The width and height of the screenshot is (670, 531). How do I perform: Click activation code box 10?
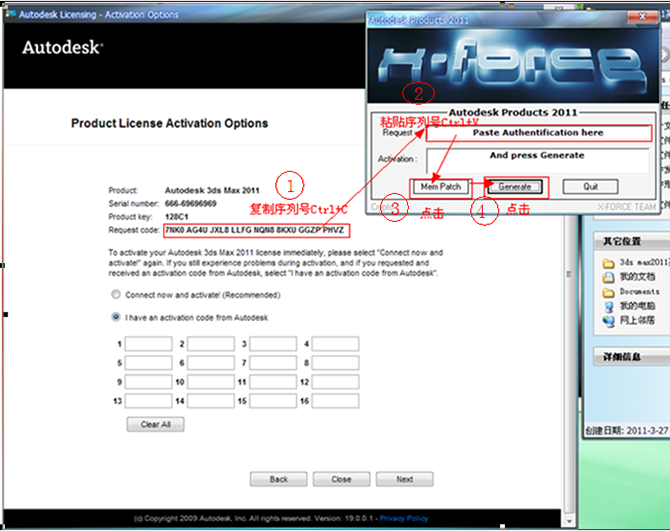(211, 381)
